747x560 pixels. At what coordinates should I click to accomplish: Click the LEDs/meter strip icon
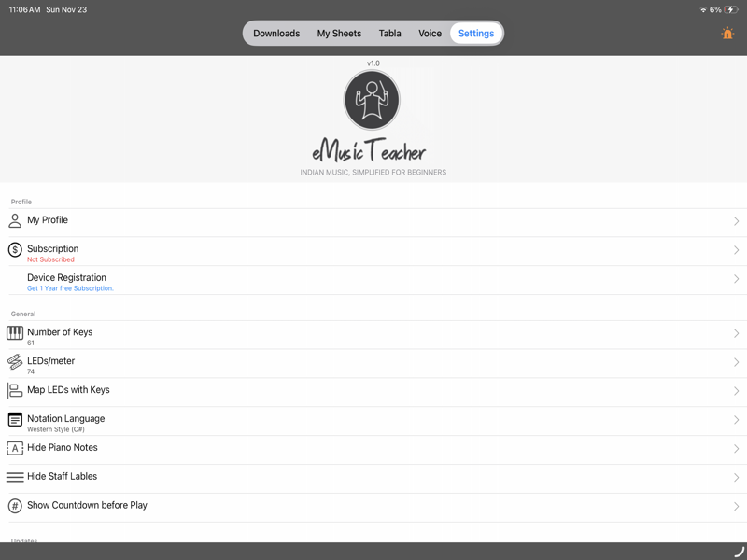14,361
